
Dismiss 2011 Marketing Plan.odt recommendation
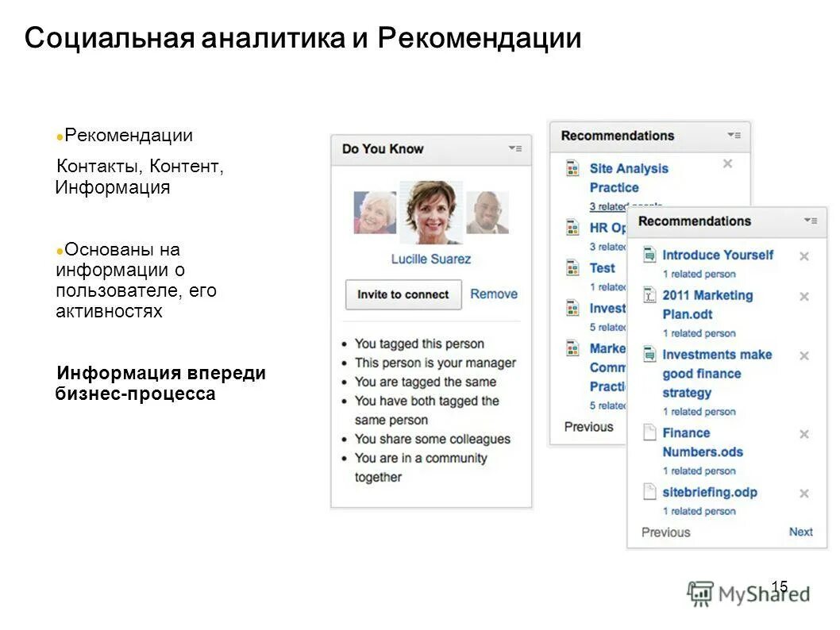click(x=804, y=297)
